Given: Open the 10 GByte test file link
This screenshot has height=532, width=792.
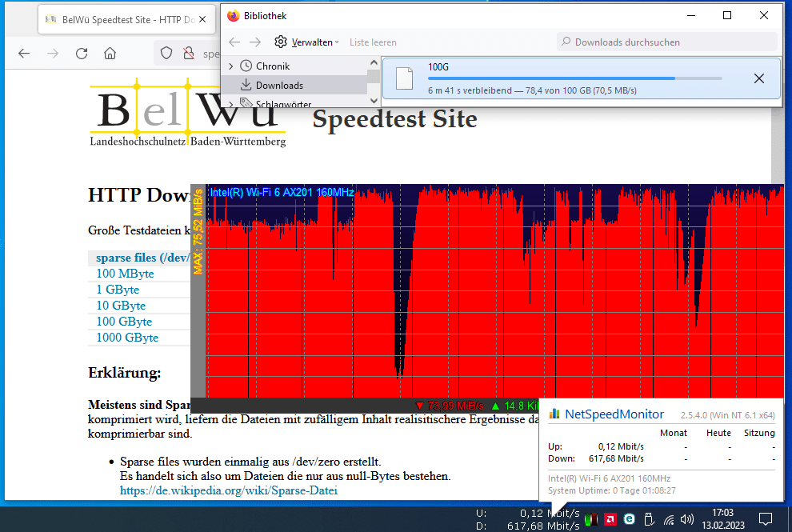Looking at the screenshot, I should 121,306.
